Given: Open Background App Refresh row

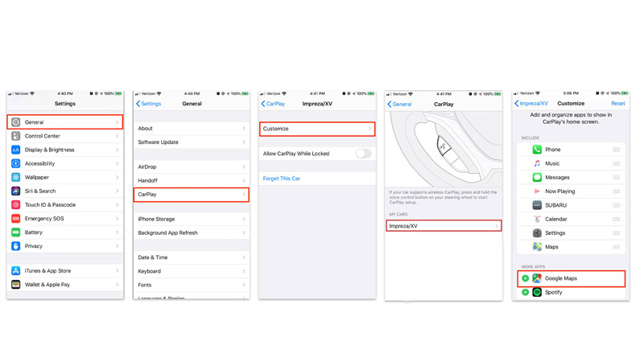Looking at the screenshot, I should [x=192, y=232].
